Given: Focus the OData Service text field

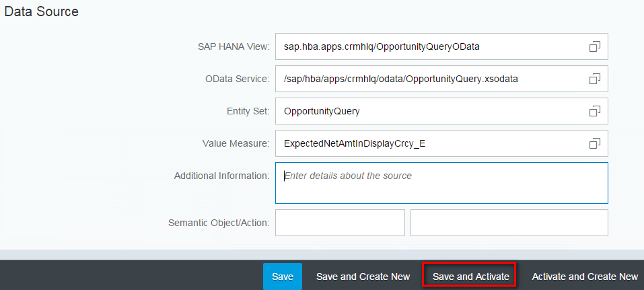Looking at the screenshot, I should click(x=441, y=79).
